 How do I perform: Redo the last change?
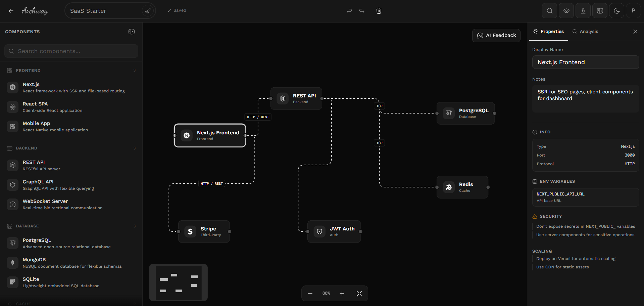pyautogui.click(x=361, y=11)
